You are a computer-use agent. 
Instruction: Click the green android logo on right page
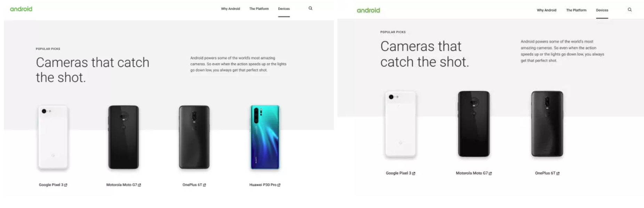(368, 10)
